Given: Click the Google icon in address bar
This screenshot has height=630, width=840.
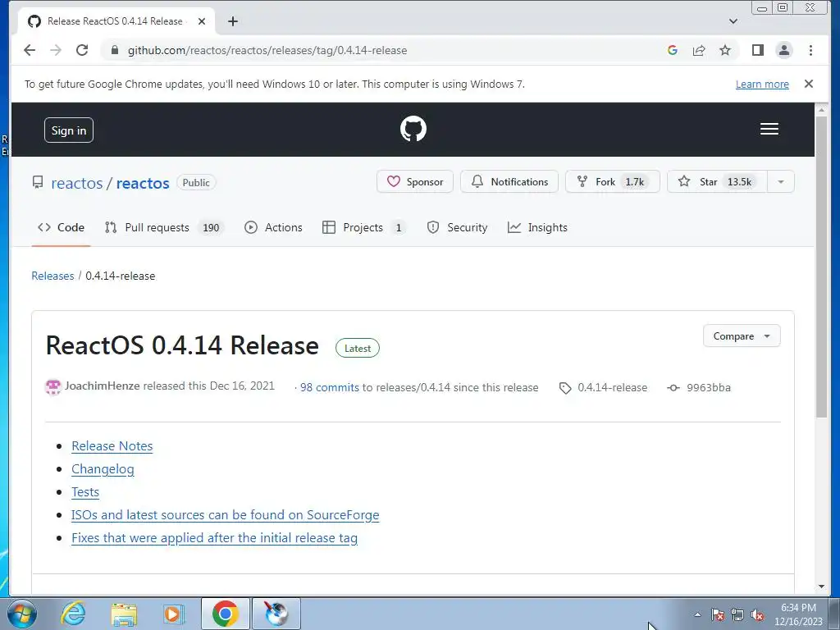Looking at the screenshot, I should coord(673,50).
